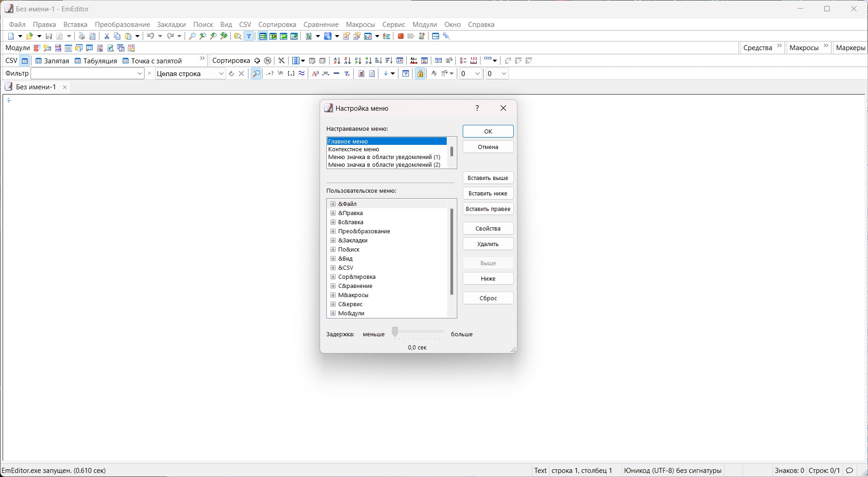Viewport: 868px width, 477px height.
Task: Select the Вырезать (cut) toolbar icon
Action: [x=106, y=36]
